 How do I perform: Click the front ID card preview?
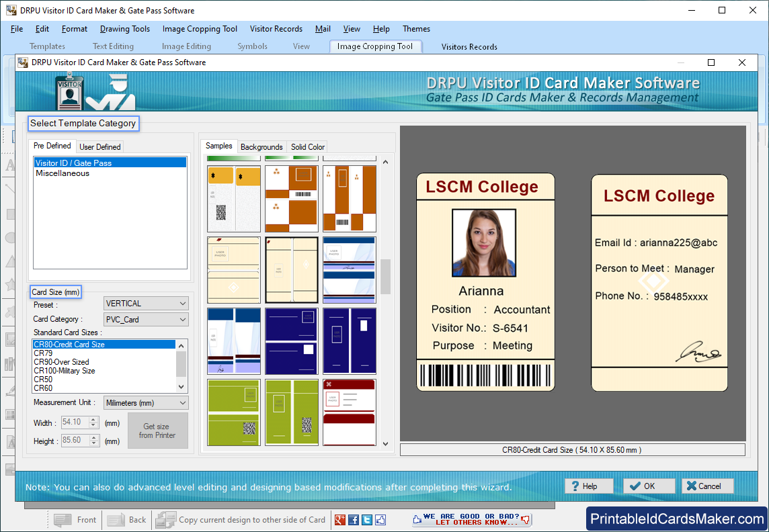(x=485, y=282)
